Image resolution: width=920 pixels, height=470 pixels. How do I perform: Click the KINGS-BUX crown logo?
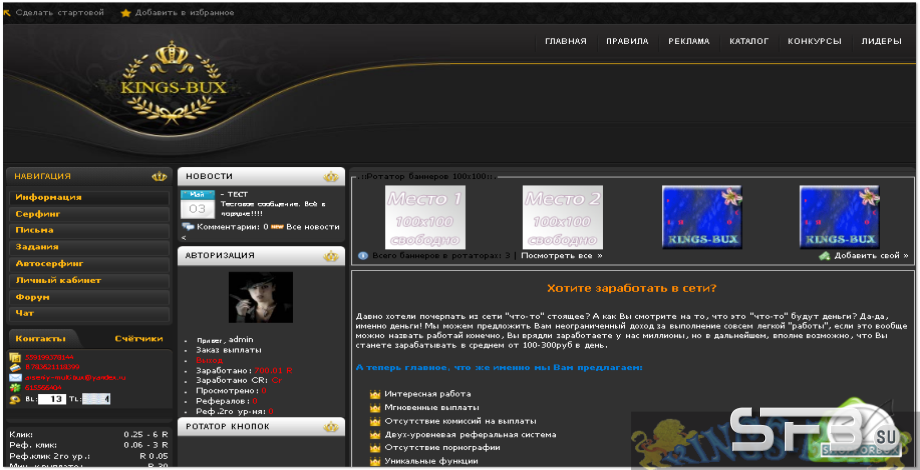point(173,83)
